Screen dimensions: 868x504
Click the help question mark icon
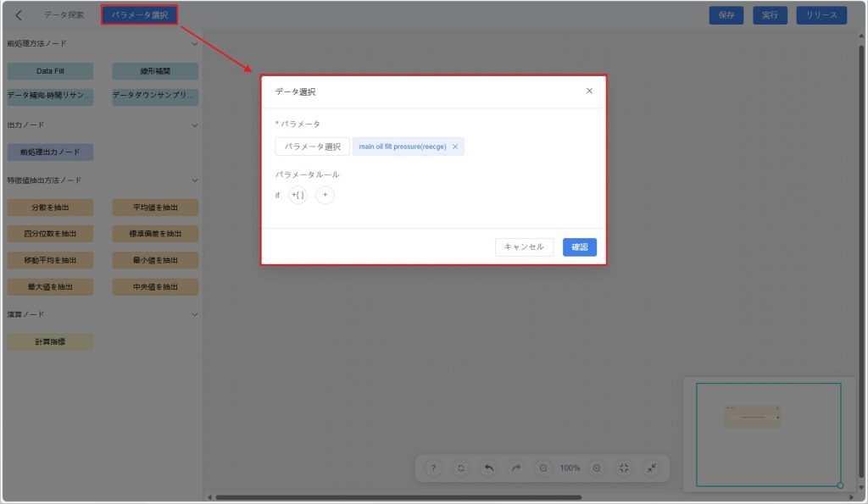[433, 468]
